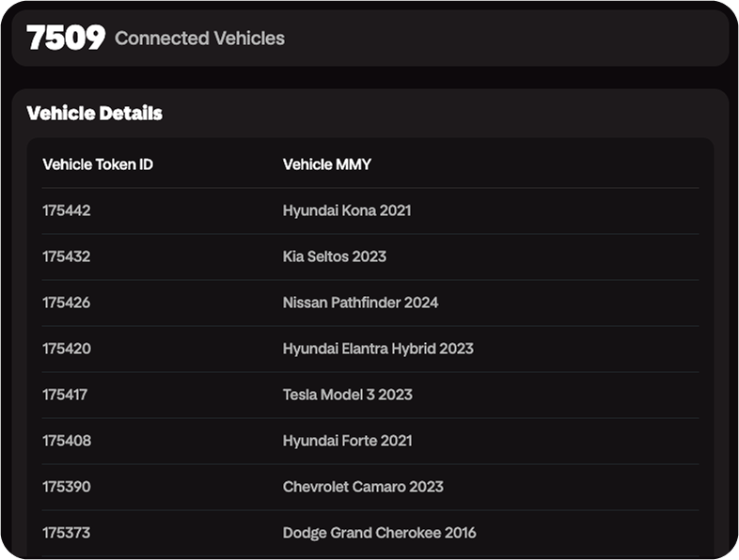The width and height of the screenshot is (739, 560).
Task: Select token ID 175390
Action: tap(67, 487)
